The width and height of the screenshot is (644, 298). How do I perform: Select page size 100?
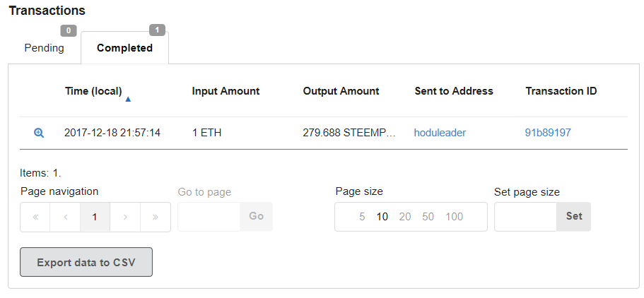coord(455,217)
